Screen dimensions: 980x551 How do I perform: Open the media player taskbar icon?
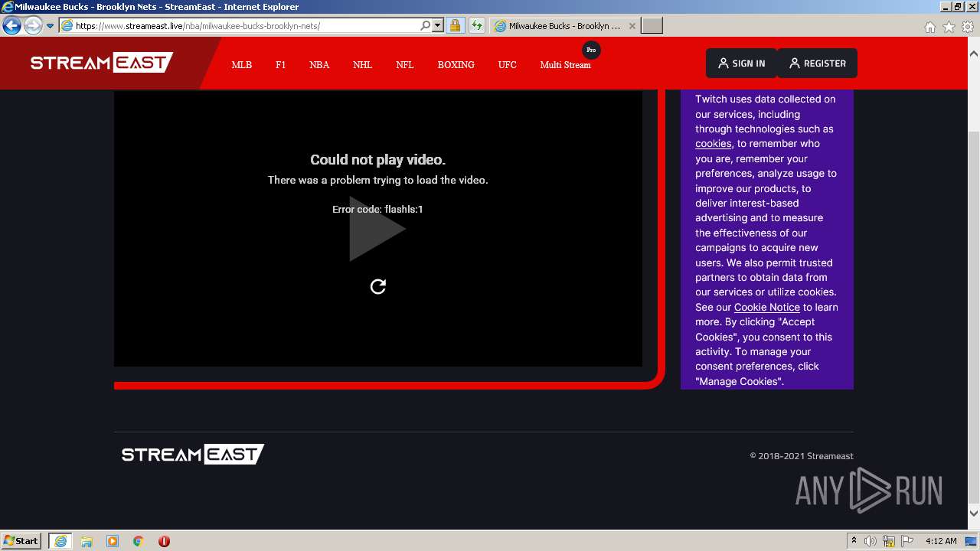113,541
